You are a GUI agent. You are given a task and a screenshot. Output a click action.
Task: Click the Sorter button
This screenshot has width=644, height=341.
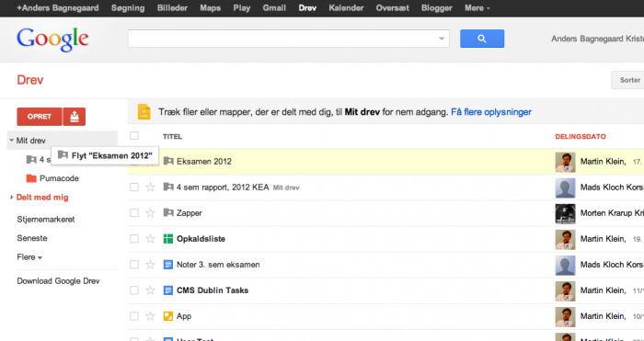point(628,80)
